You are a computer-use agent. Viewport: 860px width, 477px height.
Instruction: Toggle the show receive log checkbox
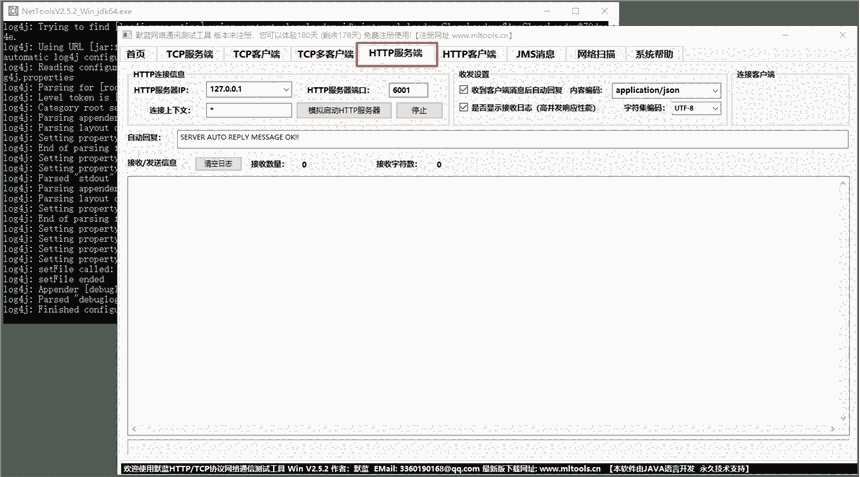coord(463,107)
